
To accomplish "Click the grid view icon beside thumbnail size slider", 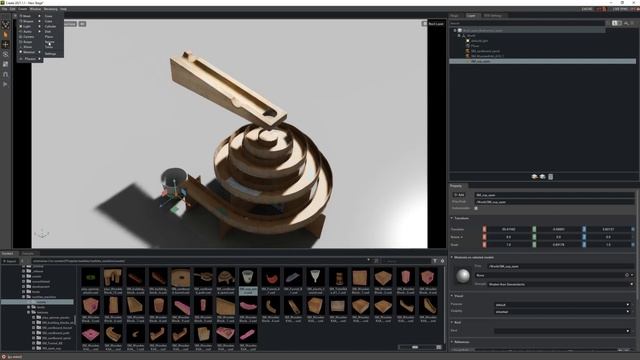I will (439, 347).
